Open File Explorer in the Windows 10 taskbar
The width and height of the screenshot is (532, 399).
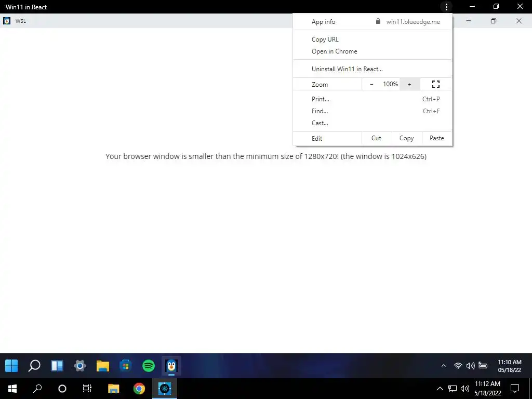click(114, 389)
